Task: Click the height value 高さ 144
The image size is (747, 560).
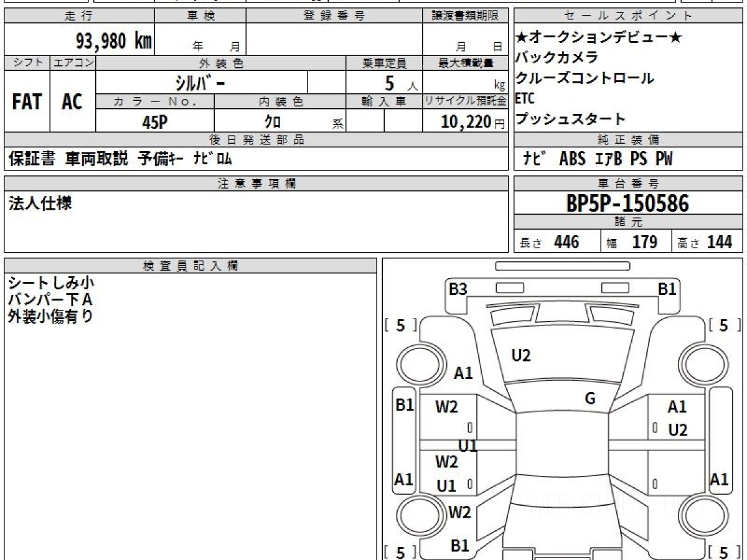Action: 705,242
